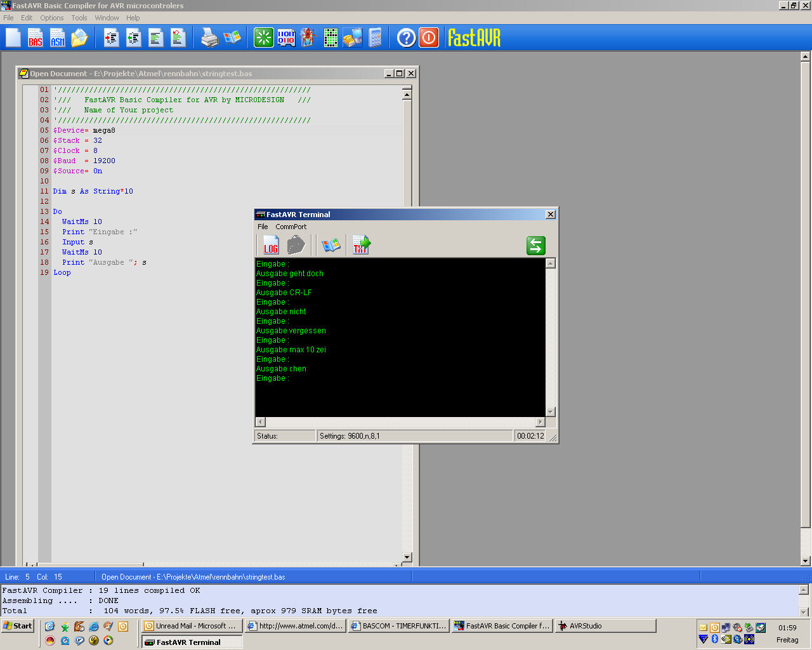The width and height of the screenshot is (812, 650).
Task: Switch to BASCOM TIMERFUNKTI taskbar button
Action: (x=398, y=626)
